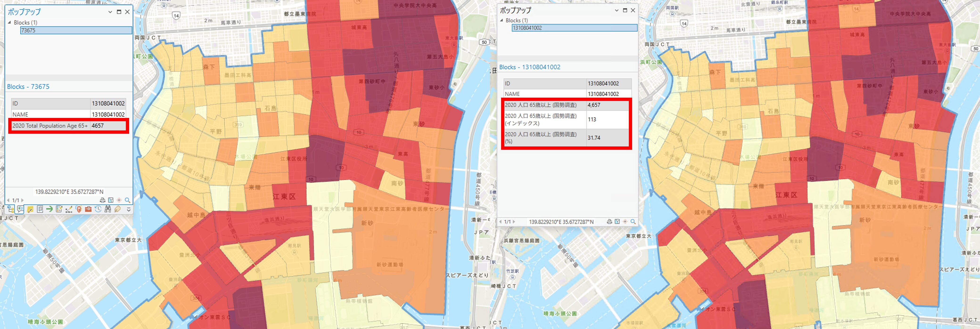Collapse Blocks (1) tree in left popup
The height and width of the screenshot is (329, 980).
pos(9,22)
